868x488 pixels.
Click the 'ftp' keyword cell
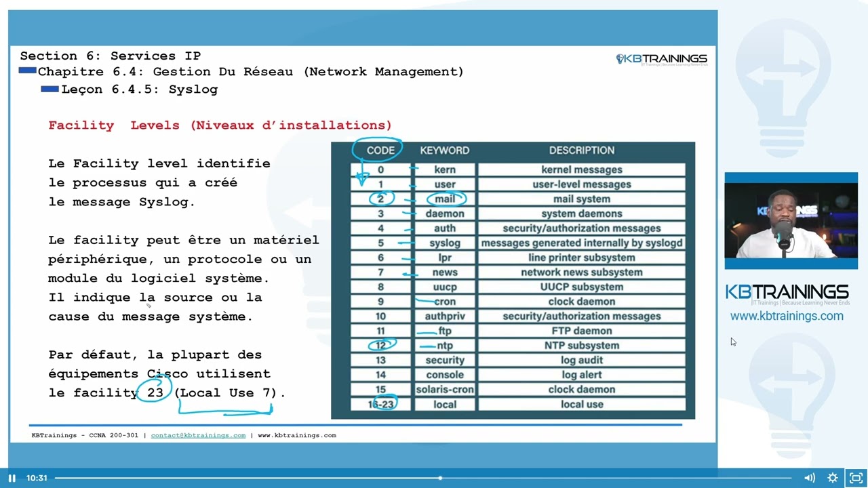445,331
